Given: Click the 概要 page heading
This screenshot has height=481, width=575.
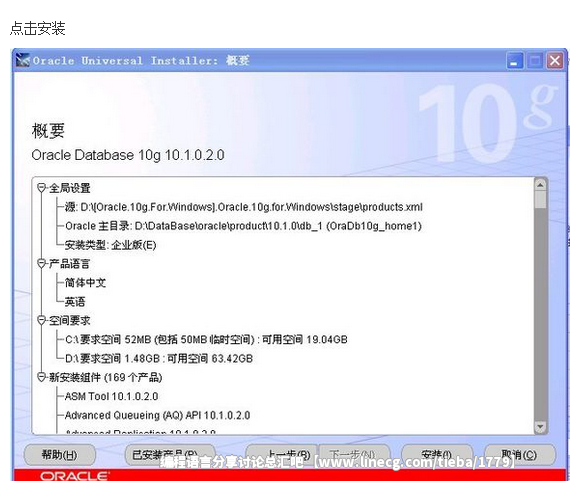Looking at the screenshot, I should (48, 131).
